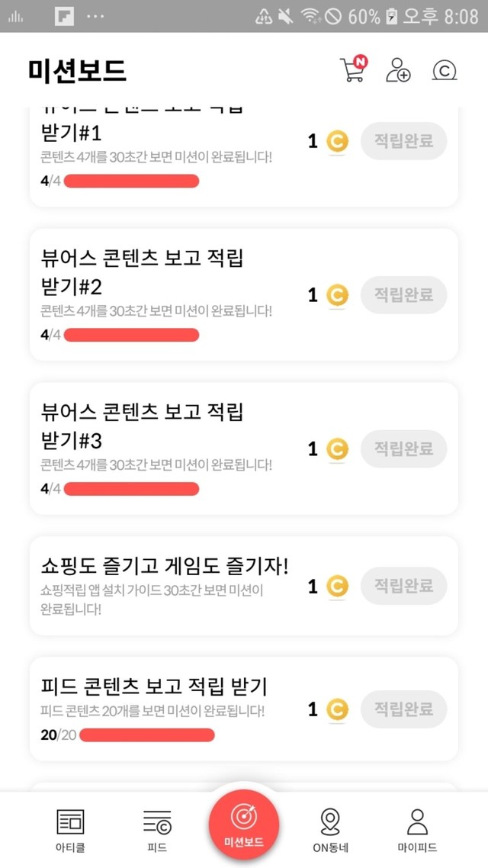Tap the coin beside 쇼핑도 즐기고 게임도 즐기자
The width and height of the screenshot is (488, 868).
(x=337, y=586)
